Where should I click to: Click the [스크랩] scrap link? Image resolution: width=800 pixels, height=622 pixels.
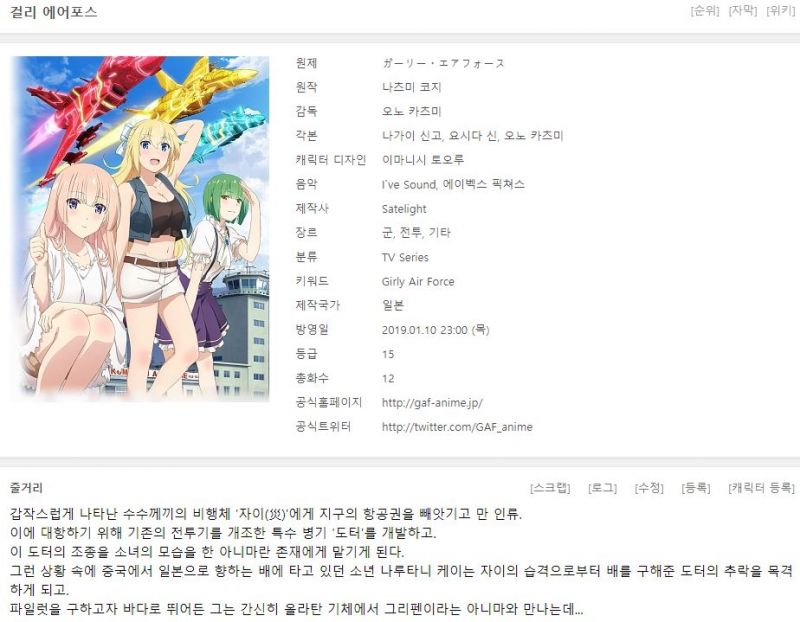(550, 488)
